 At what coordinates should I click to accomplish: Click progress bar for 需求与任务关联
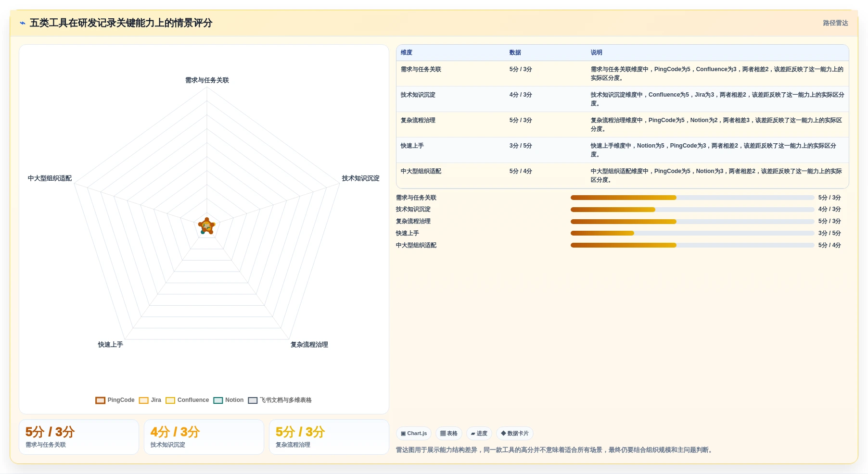pyautogui.click(x=692, y=198)
